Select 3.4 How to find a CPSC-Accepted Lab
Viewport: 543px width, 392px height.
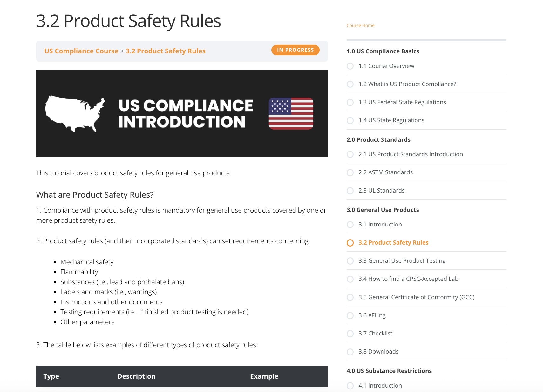click(x=408, y=279)
